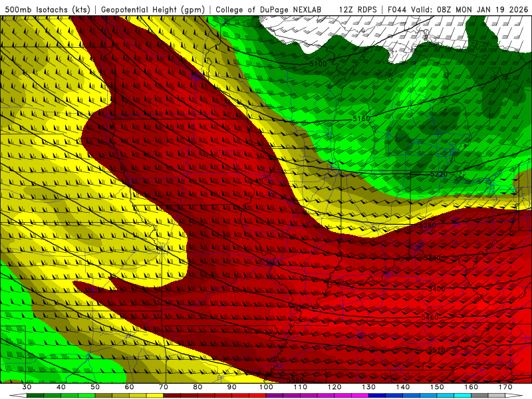Click the 5520 height contour label
This screenshot has height=399, width=532.
point(436,350)
